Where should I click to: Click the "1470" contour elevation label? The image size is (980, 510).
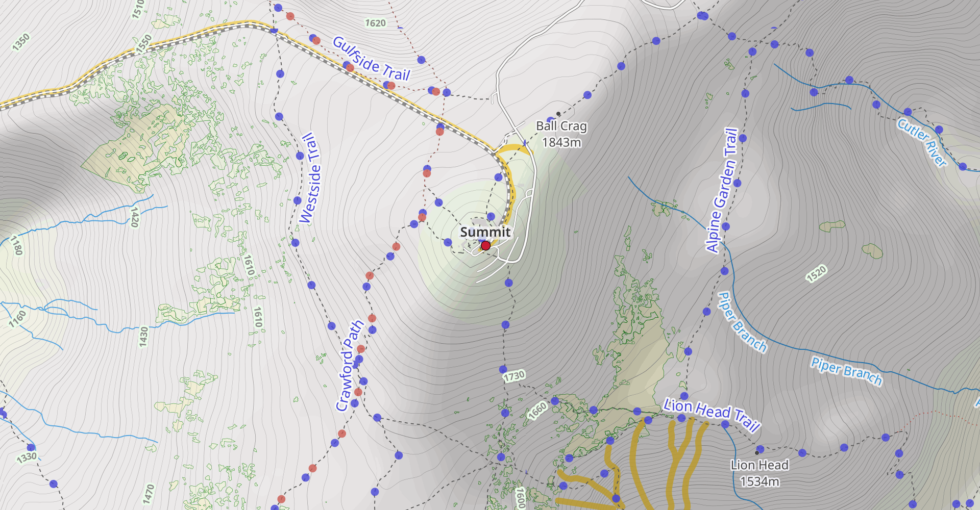[148, 494]
